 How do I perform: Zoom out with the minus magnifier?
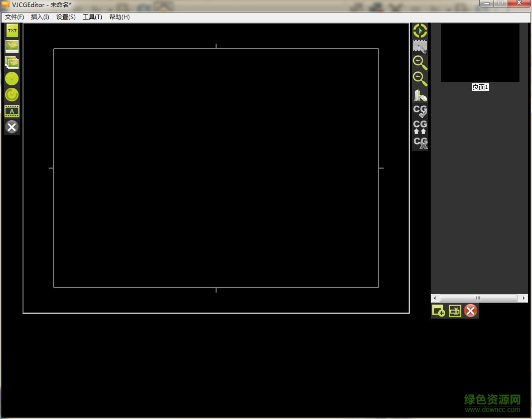(x=420, y=79)
